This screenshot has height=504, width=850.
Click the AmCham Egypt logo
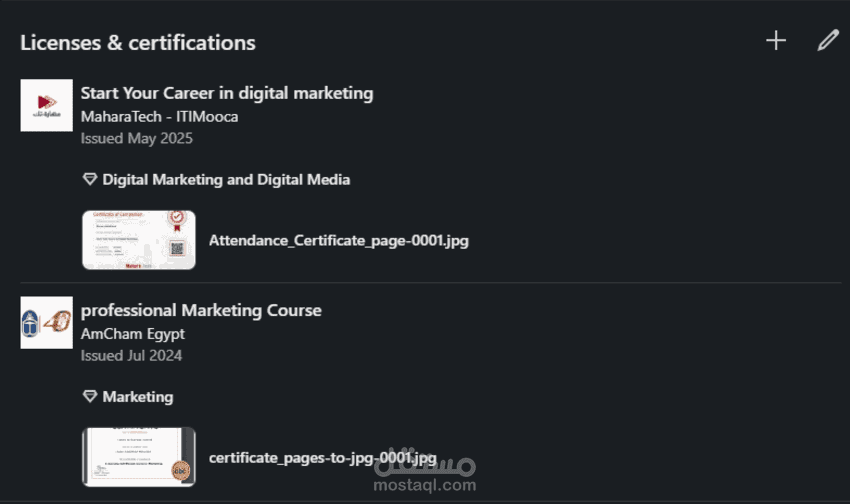pos(46,322)
